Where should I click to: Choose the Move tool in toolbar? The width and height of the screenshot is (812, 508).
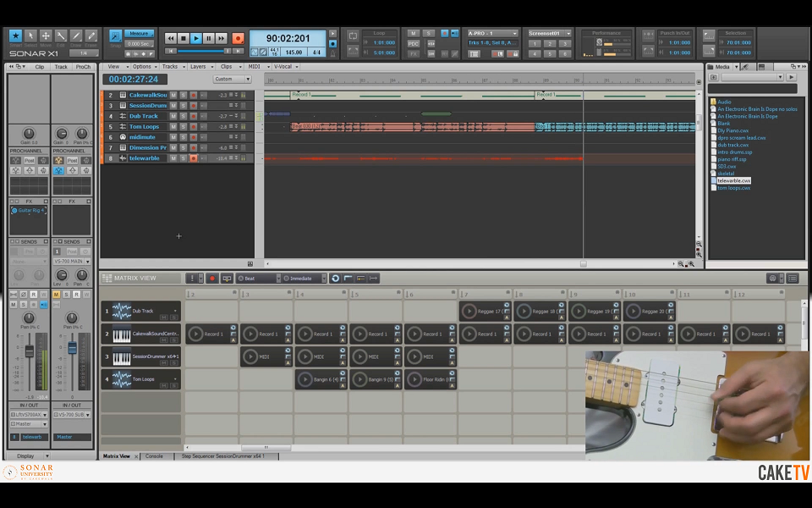(x=46, y=36)
